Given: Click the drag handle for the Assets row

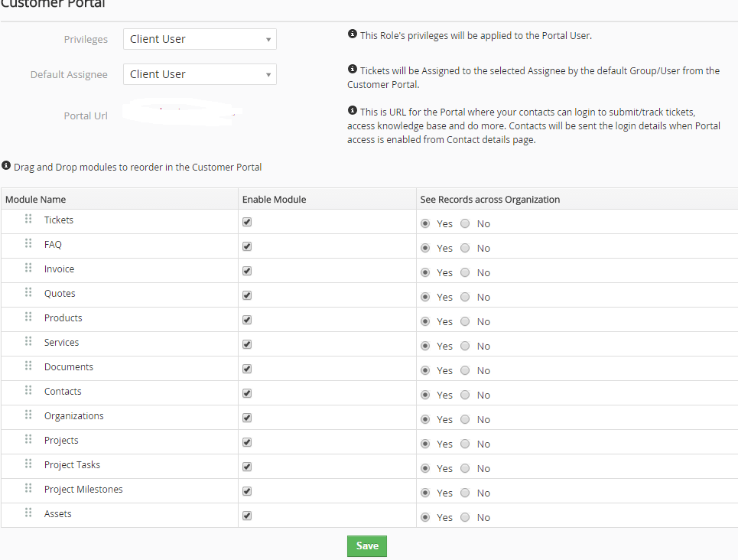Looking at the screenshot, I should click(28, 513).
